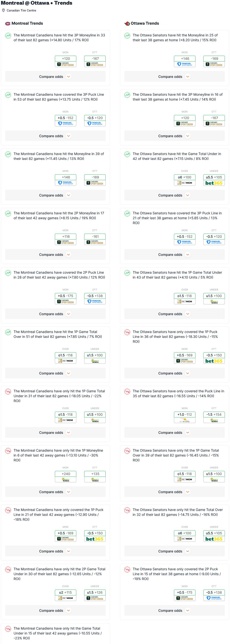Select the -161 Ottawa 2P Moneyline odds
Viewport: 230px width, 644px height.
coord(95,237)
